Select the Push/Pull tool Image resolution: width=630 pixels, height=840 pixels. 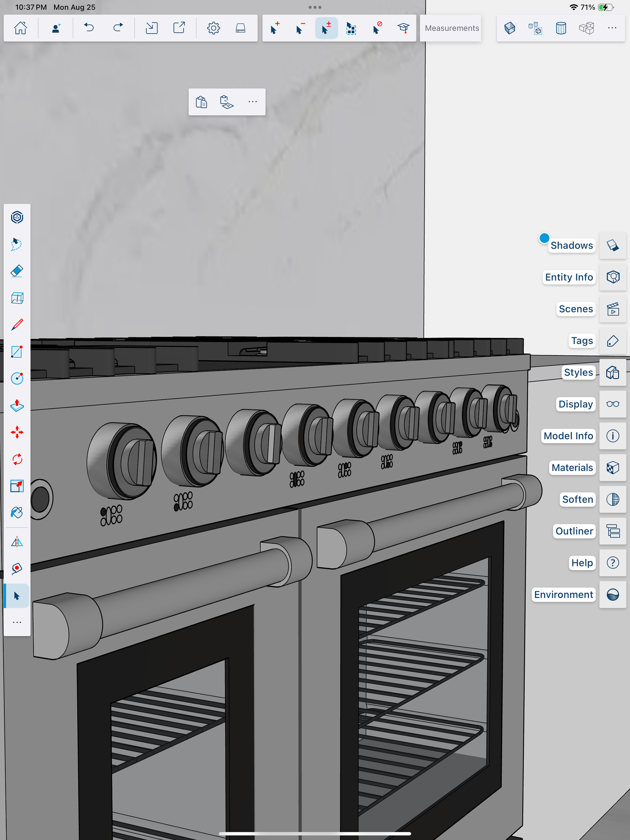[x=17, y=406]
